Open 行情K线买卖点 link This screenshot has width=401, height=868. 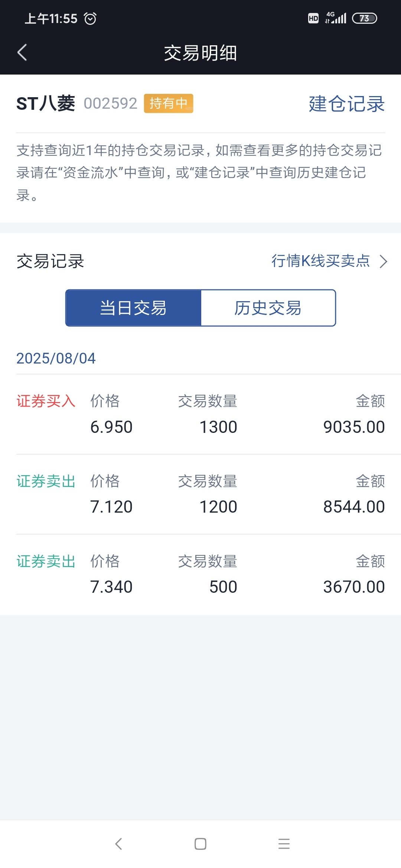tap(321, 261)
